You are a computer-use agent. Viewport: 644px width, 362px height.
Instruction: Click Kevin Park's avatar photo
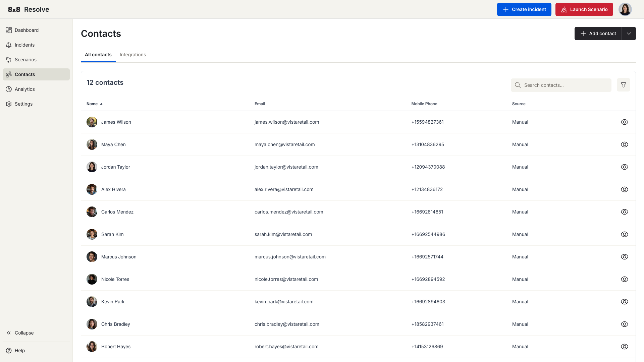tap(92, 302)
